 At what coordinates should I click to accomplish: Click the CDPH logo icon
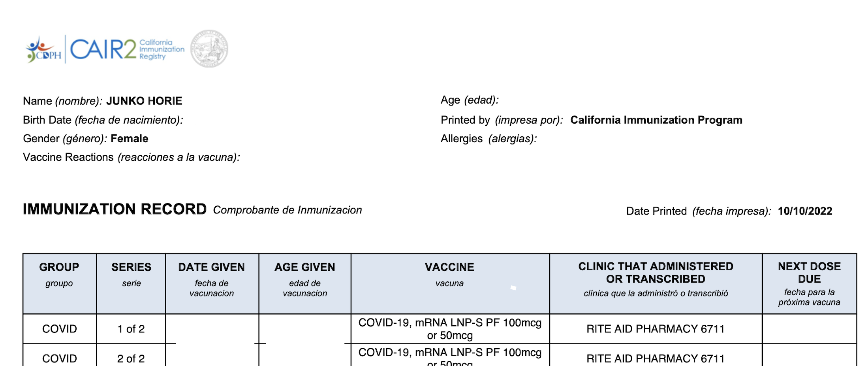tap(43, 50)
